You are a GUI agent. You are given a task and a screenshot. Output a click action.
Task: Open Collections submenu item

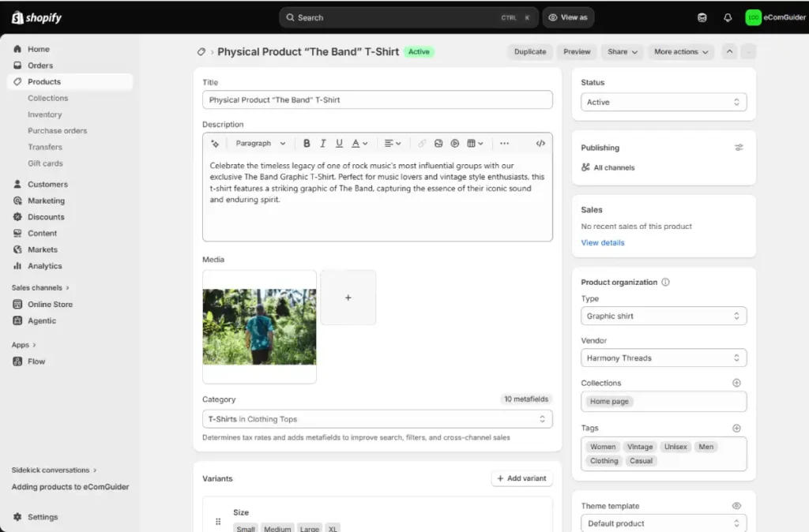pos(47,98)
